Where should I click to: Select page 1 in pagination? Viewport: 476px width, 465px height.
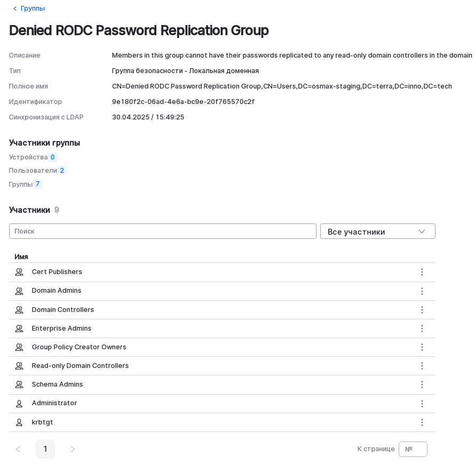coord(45,449)
